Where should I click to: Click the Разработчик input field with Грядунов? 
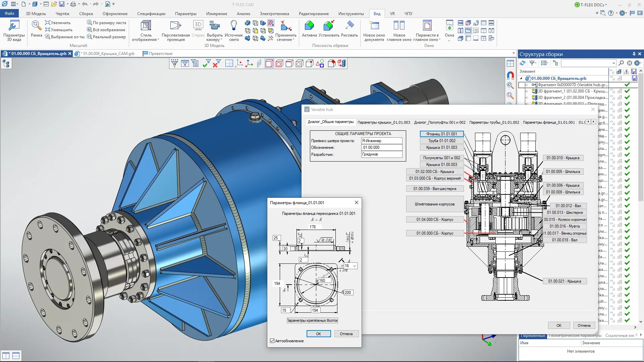pyautogui.click(x=381, y=155)
